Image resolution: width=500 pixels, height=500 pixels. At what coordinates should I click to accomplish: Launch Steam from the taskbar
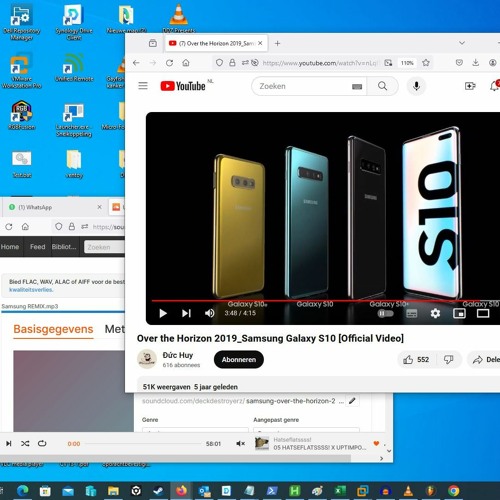pos(159,491)
